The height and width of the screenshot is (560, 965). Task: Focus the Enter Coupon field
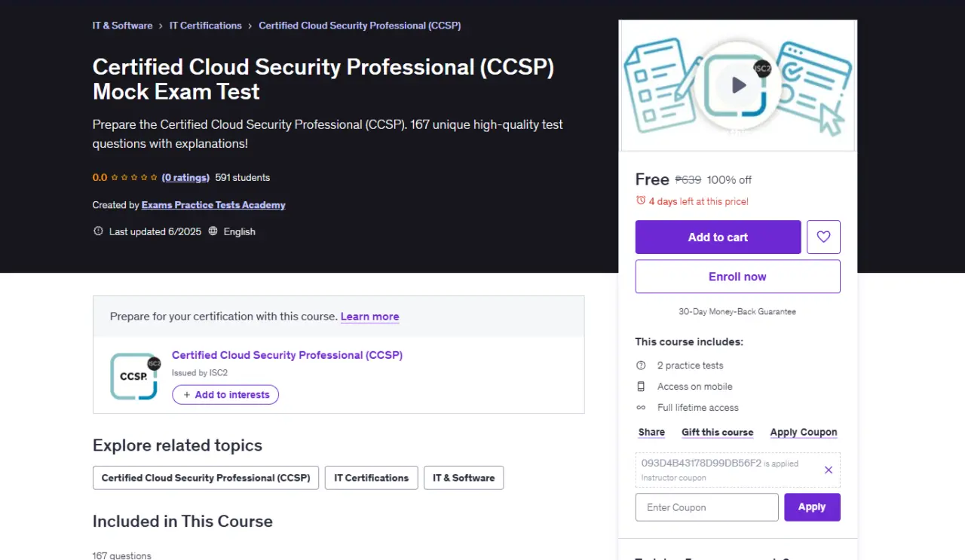pyautogui.click(x=707, y=507)
